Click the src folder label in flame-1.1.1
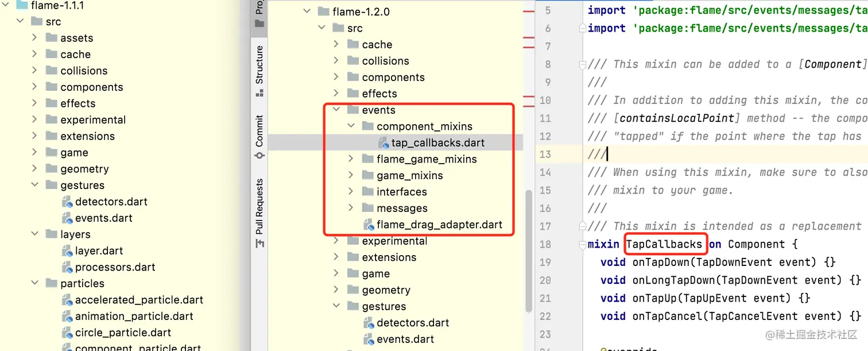The image size is (868, 351). (53, 22)
